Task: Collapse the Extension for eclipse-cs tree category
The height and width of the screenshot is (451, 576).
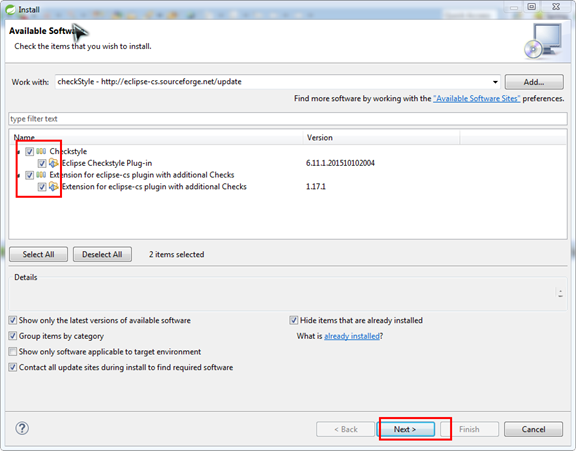Action: 18,175
